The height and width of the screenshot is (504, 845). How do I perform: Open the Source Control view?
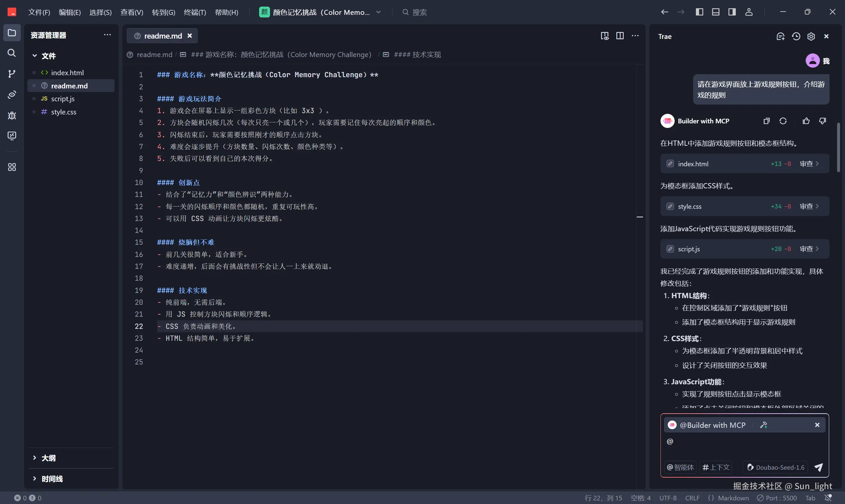[x=12, y=74]
